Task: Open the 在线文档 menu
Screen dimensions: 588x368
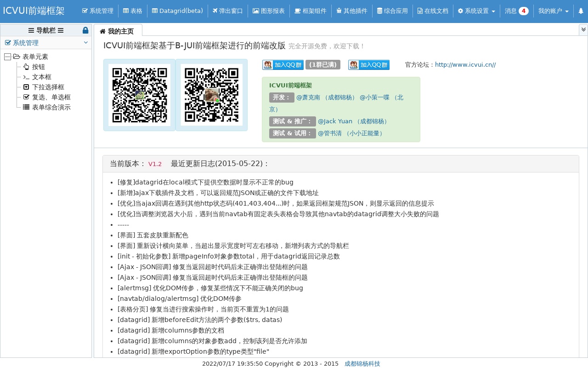Action: [433, 11]
